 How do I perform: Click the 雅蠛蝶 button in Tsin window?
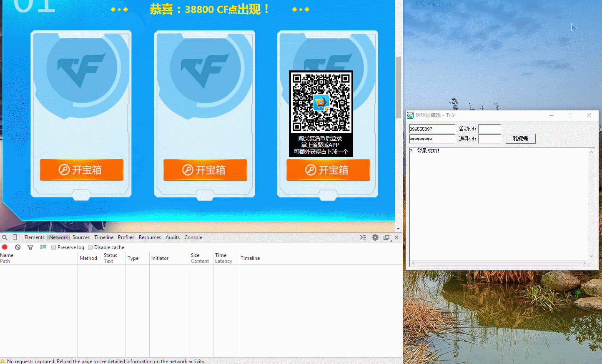[x=520, y=138]
